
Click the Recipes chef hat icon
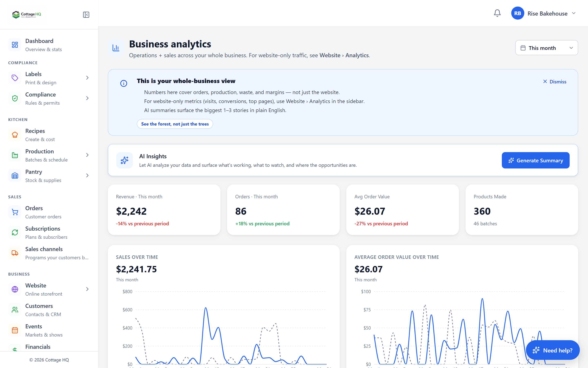click(15, 135)
